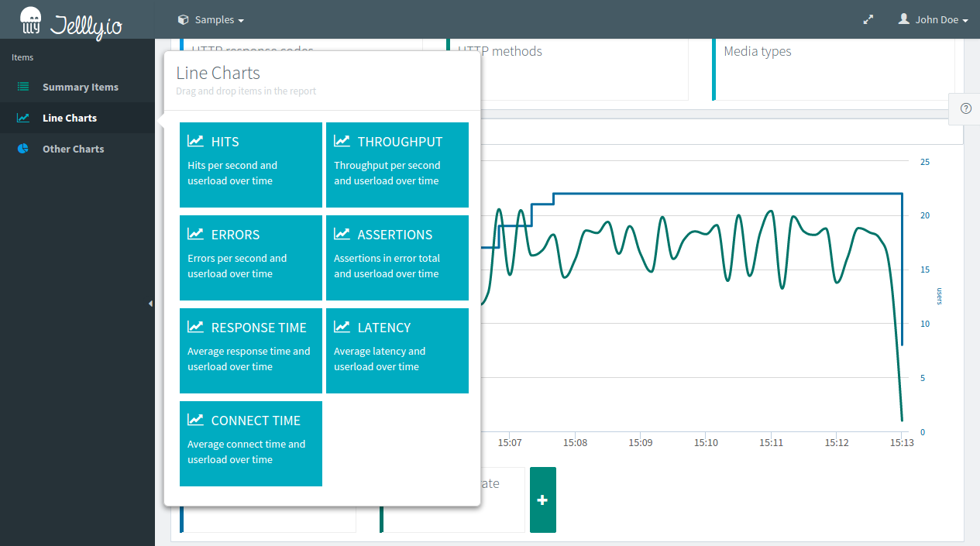Select Other Charts in the sidebar
Screen dimensions: 980x546
coord(73,149)
